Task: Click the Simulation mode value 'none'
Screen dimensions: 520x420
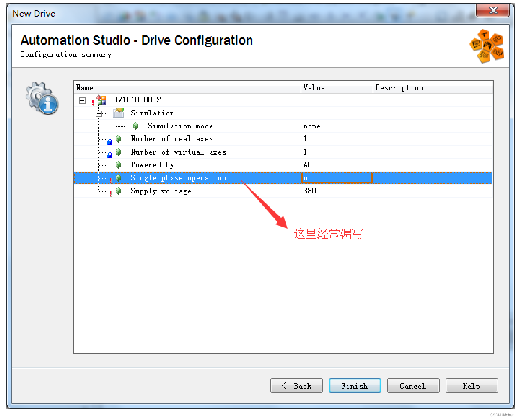Action: click(x=312, y=126)
